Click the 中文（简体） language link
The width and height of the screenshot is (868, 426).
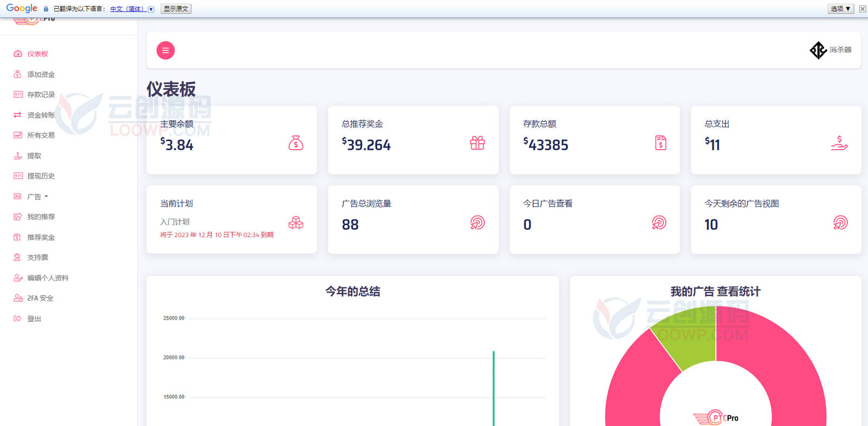click(x=127, y=9)
